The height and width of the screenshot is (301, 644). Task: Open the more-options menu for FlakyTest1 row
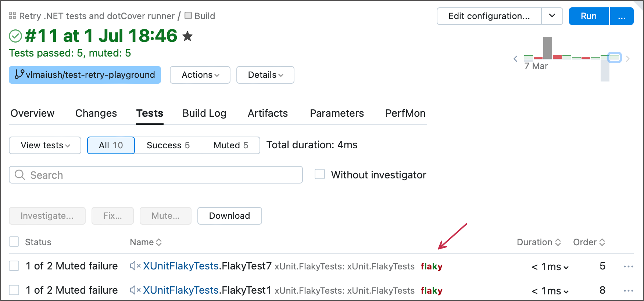point(628,291)
